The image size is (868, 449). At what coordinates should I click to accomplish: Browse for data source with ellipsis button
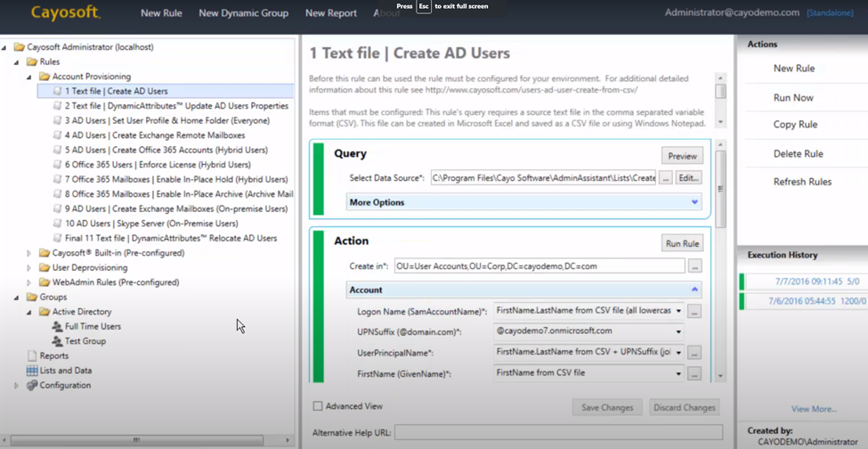pyautogui.click(x=666, y=177)
